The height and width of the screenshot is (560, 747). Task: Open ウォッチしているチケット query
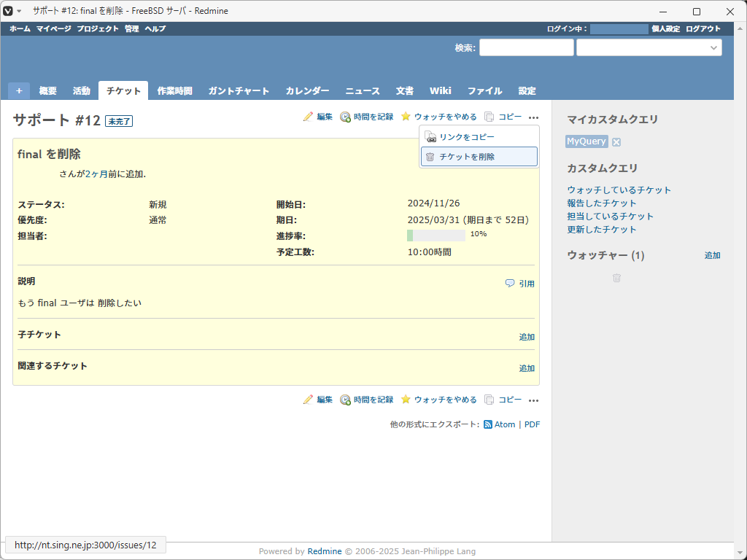pyautogui.click(x=619, y=190)
